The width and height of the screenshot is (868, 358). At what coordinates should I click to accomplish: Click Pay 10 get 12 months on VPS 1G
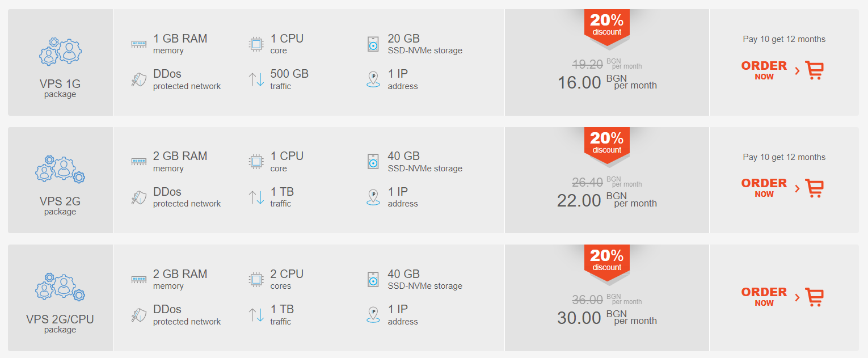point(784,39)
